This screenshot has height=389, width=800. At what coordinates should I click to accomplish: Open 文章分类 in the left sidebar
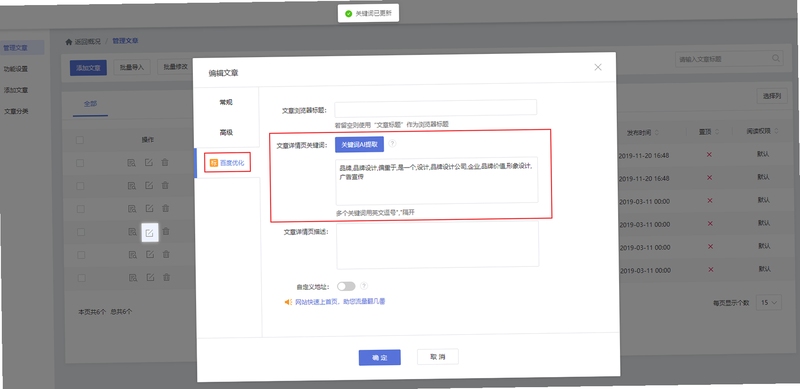click(x=16, y=111)
